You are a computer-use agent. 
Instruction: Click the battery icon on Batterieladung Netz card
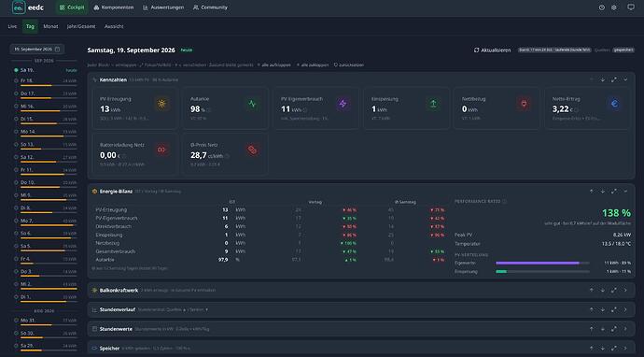(161, 150)
